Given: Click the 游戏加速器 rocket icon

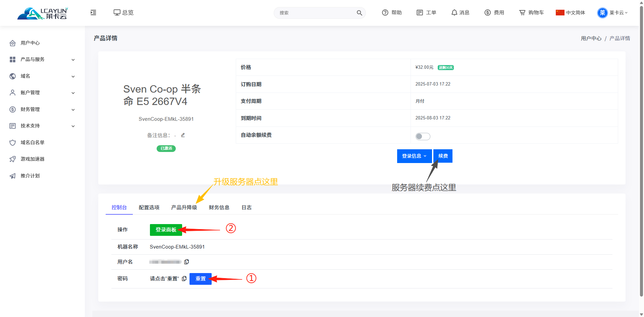Looking at the screenshot, I should tap(13, 159).
